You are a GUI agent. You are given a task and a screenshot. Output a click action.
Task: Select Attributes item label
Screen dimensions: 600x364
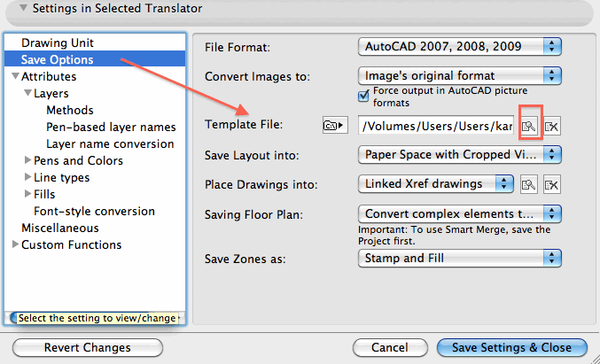click(49, 76)
